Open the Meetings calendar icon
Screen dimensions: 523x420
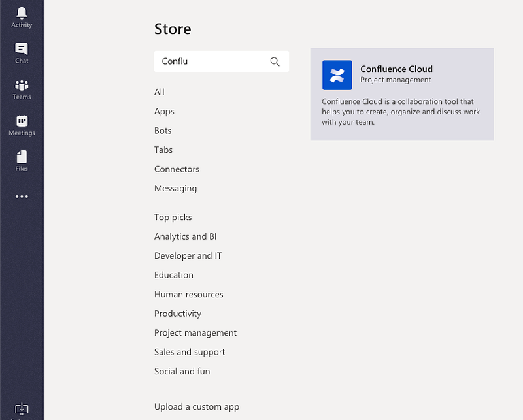tap(22, 122)
